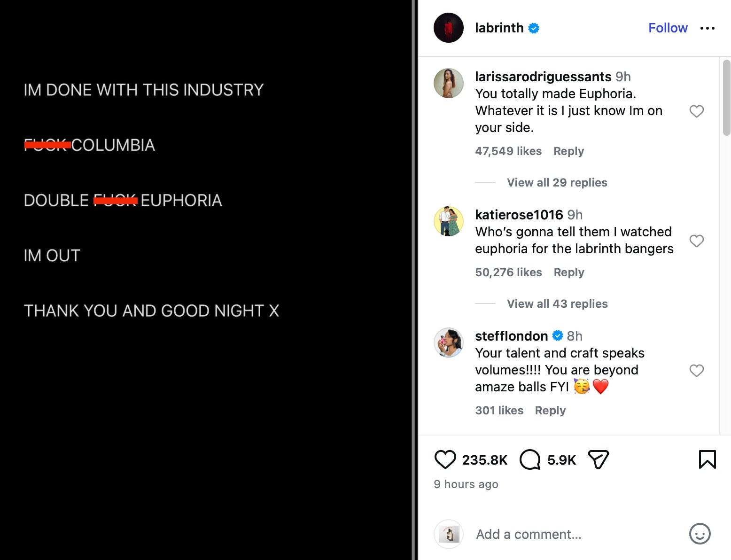731x560 pixels.
Task: Expand all 29 replies under the first comment
Action: coord(557,182)
